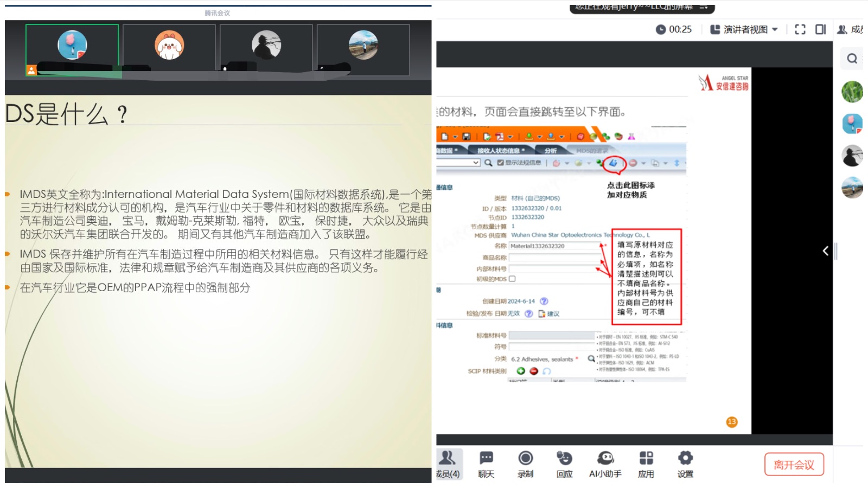Image resolution: width=868 pixels, height=488 pixels.
Task: Select the 接收人状态信息 tab
Action: click(x=501, y=151)
